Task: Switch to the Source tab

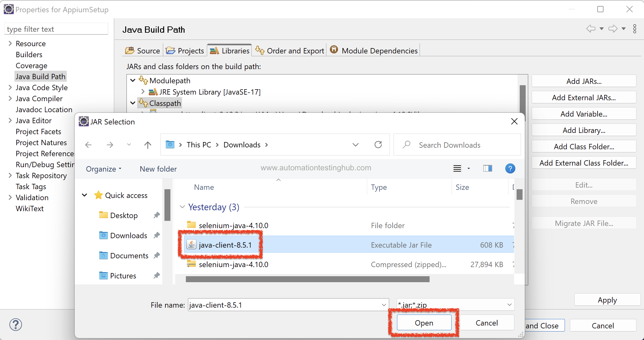Action: [142, 51]
